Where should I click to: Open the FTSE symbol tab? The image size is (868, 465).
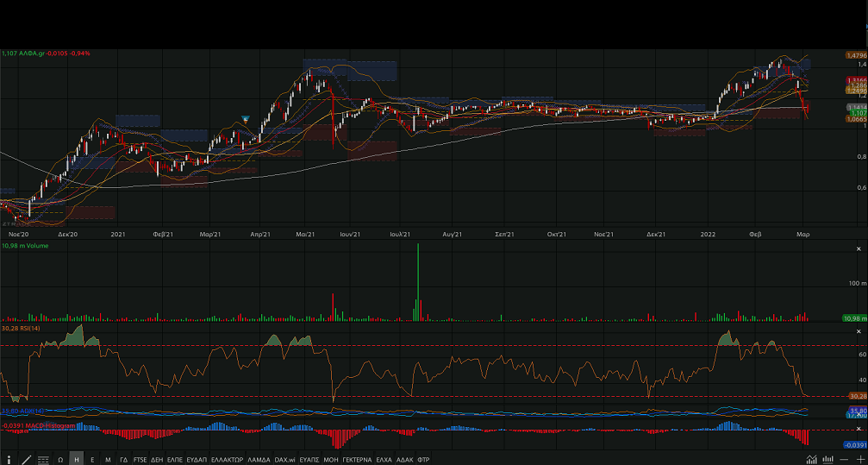140,460
